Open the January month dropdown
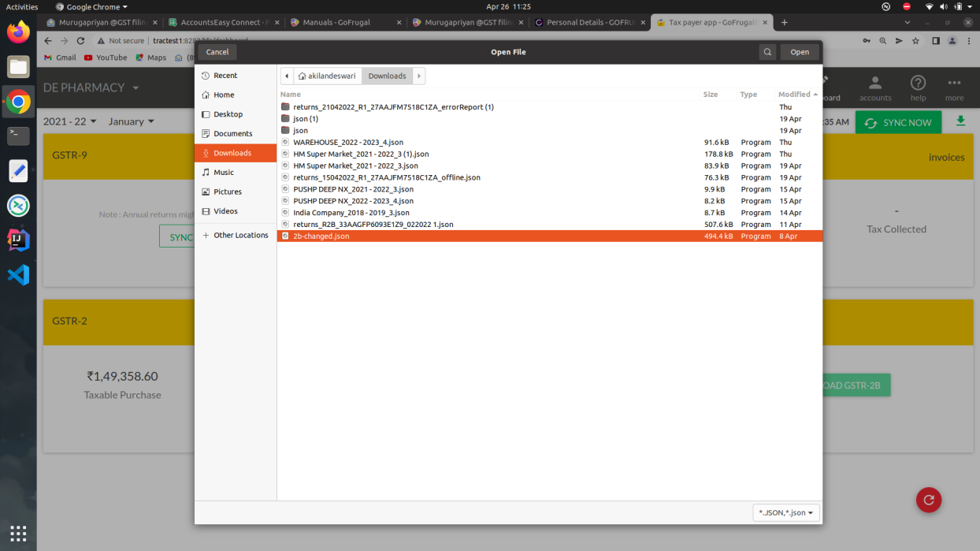 pos(132,121)
